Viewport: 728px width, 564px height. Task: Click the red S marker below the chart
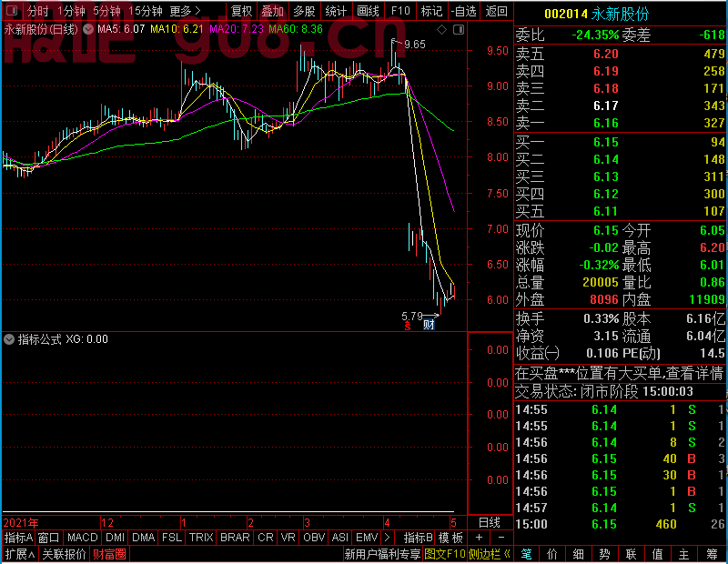click(x=407, y=326)
